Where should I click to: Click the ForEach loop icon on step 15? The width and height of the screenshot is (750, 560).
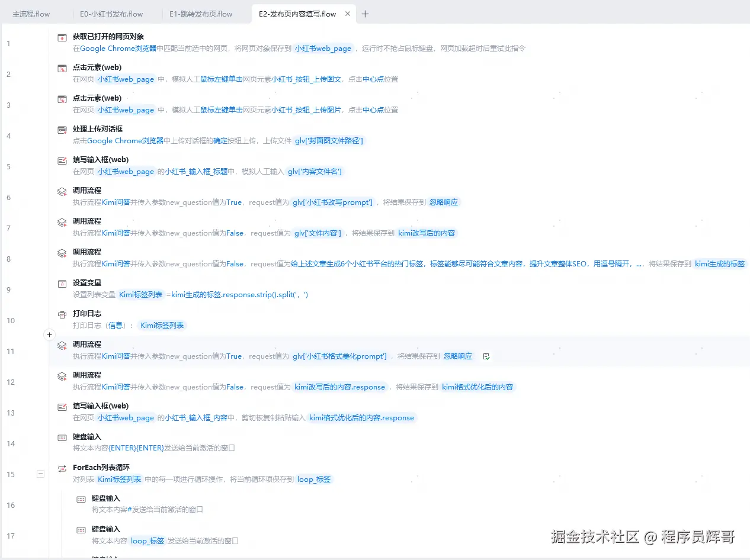pos(62,468)
